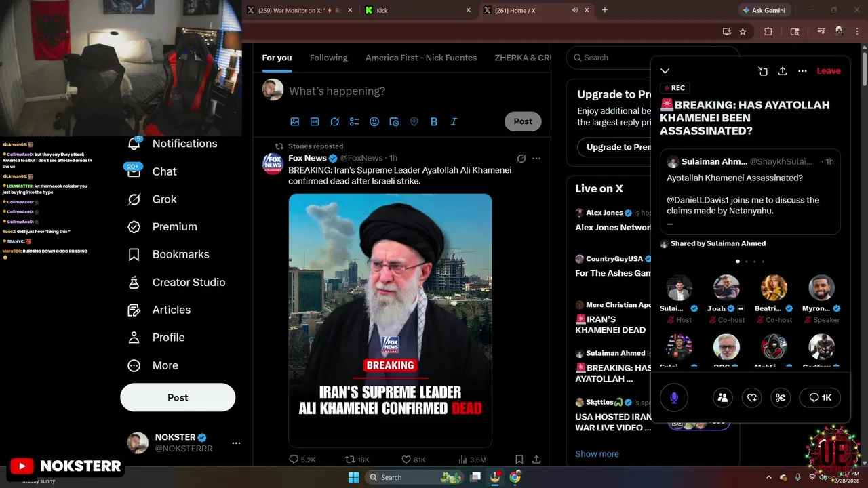This screenshot has height=488, width=868.
Task: Select Myron speaker avatar in Space
Action: [821, 288]
